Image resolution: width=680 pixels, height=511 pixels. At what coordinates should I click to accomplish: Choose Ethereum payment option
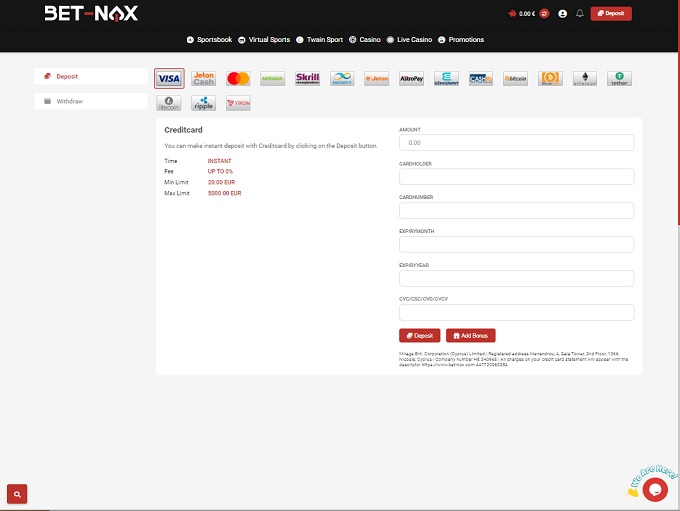[x=585, y=78]
